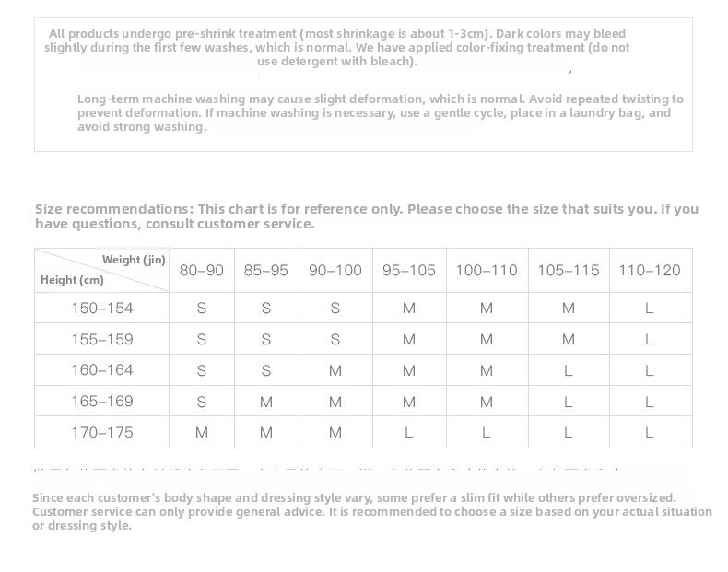
Task: Click the 155–159 height row label
Action: coord(102,339)
